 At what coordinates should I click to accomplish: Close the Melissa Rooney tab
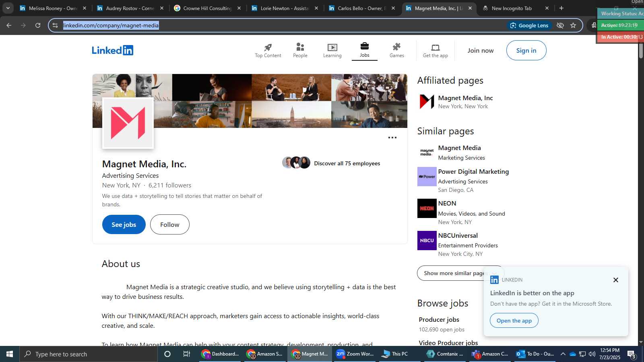(x=85, y=8)
